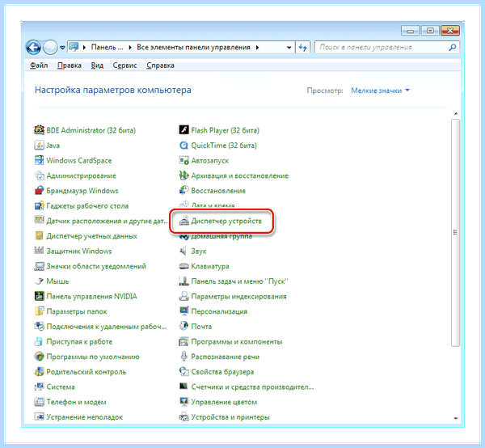Open the Файл menu
Image resolution: width=485 pixels, height=448 pixels.
[39, 66]
